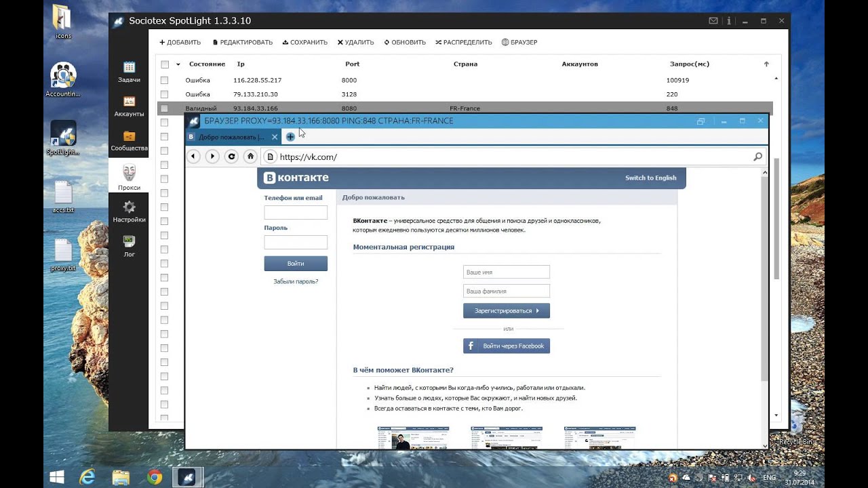The image size is (868, 488).
Task: Click the Войти login button
Action: (x=296, y=264)
